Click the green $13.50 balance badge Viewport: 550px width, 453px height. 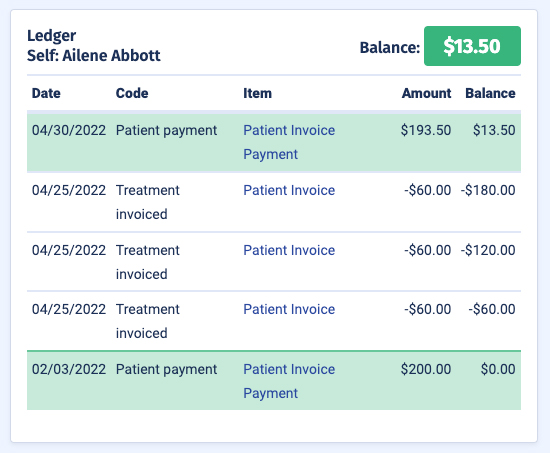[x=472, y=46]
